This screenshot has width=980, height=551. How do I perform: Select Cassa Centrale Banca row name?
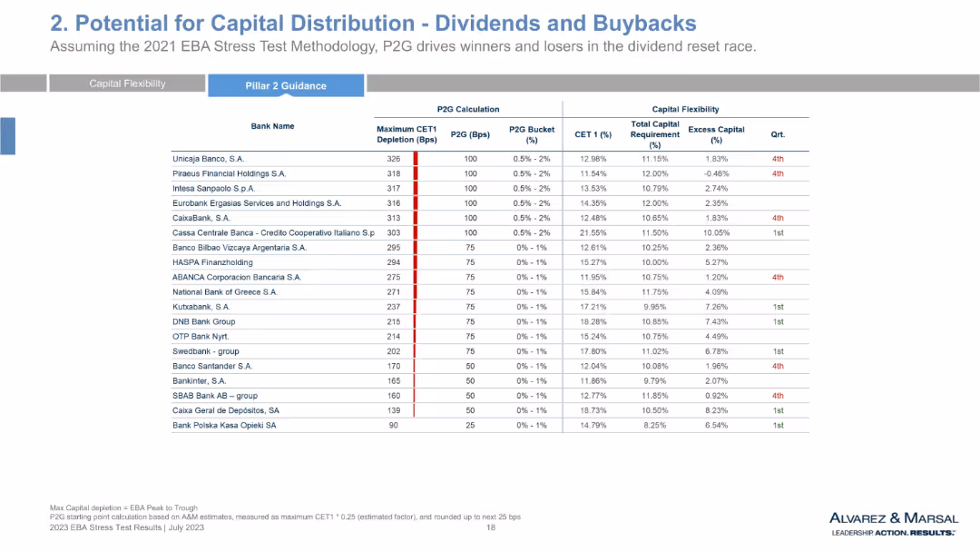(x=273, y=232)
